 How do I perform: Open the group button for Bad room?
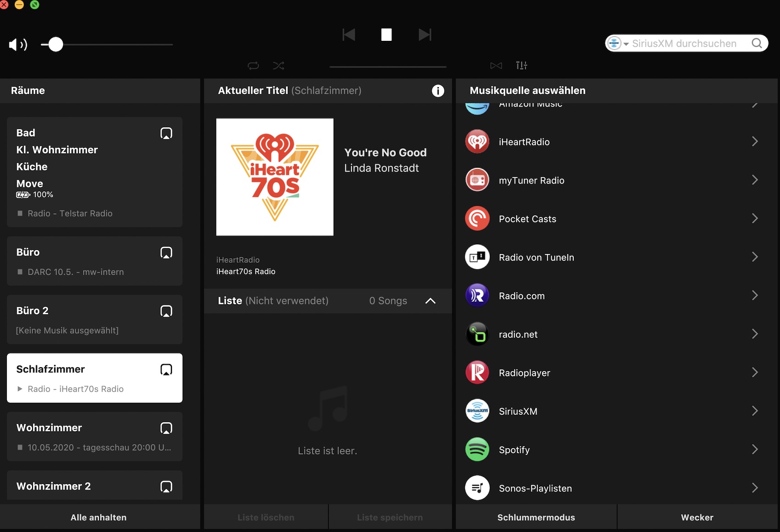click(166, 133)
